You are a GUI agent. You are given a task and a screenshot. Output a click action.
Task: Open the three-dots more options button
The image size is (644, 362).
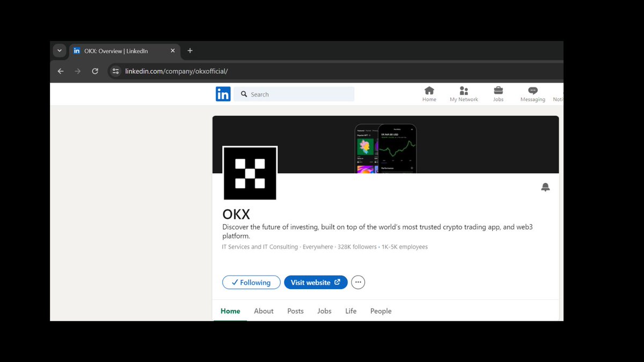358,283
